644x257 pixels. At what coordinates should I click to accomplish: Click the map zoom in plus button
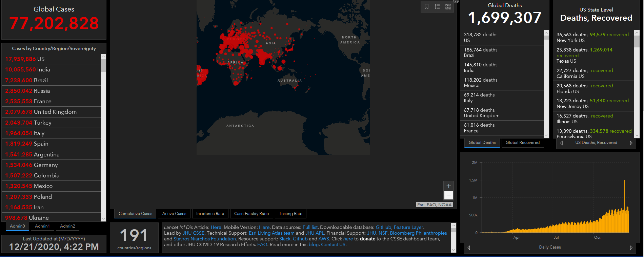[448, 186]
